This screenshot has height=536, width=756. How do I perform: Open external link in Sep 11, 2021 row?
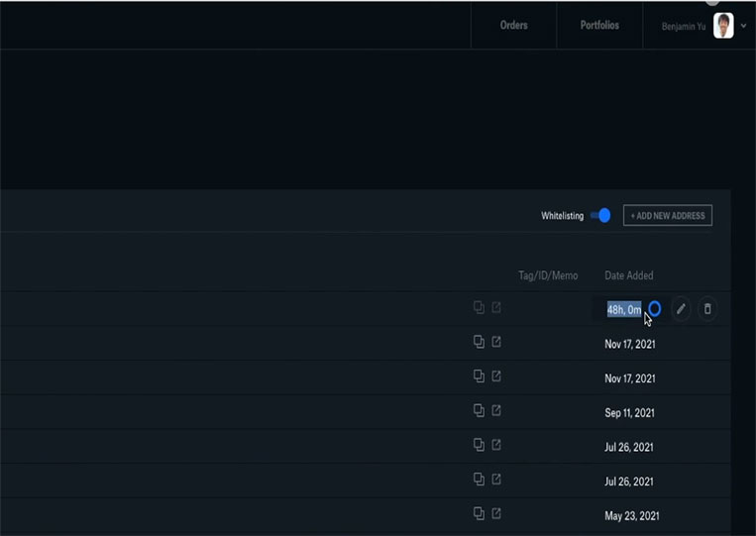tap(496, 410)
